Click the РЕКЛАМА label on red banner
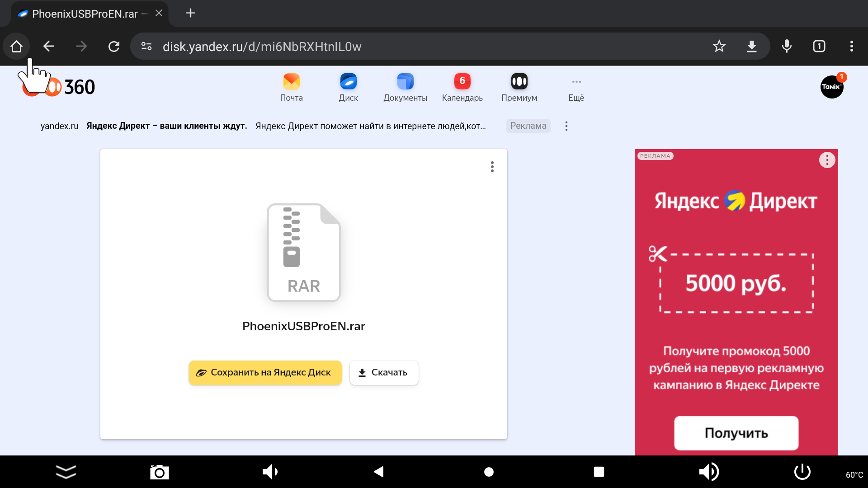 click(656, 156)
